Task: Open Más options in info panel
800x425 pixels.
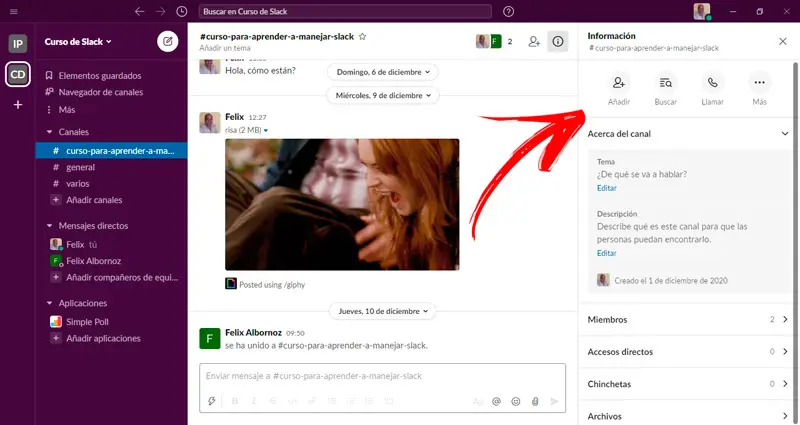Action: point(759,89)
